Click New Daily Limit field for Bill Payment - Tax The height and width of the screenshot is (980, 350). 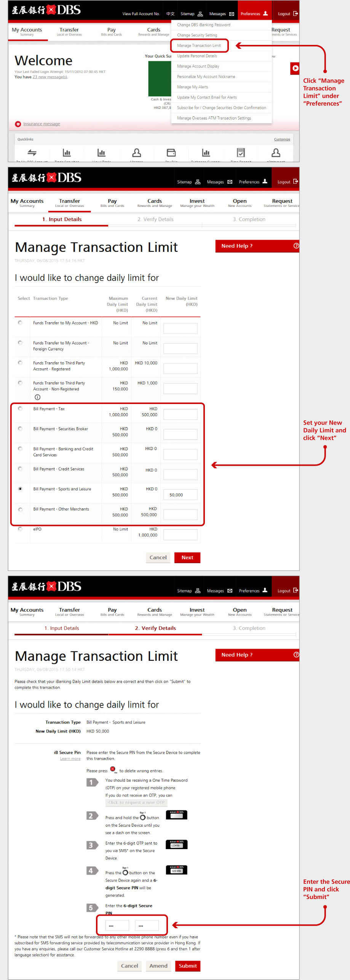[x=180, y=414]
